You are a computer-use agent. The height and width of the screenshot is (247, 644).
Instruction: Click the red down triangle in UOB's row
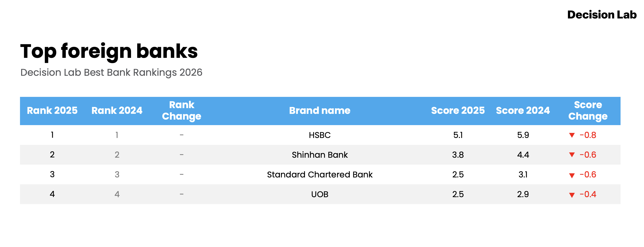572,195
